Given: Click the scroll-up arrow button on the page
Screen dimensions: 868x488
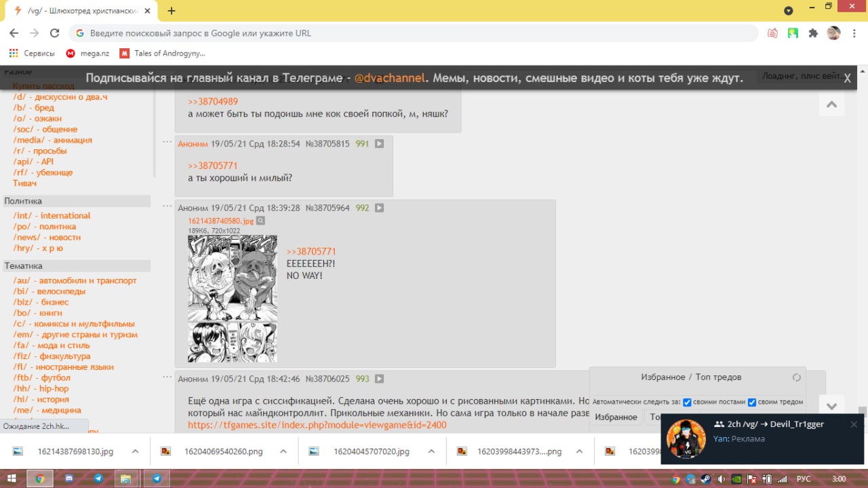Looking at the screenshot, I should pos(832,105).
